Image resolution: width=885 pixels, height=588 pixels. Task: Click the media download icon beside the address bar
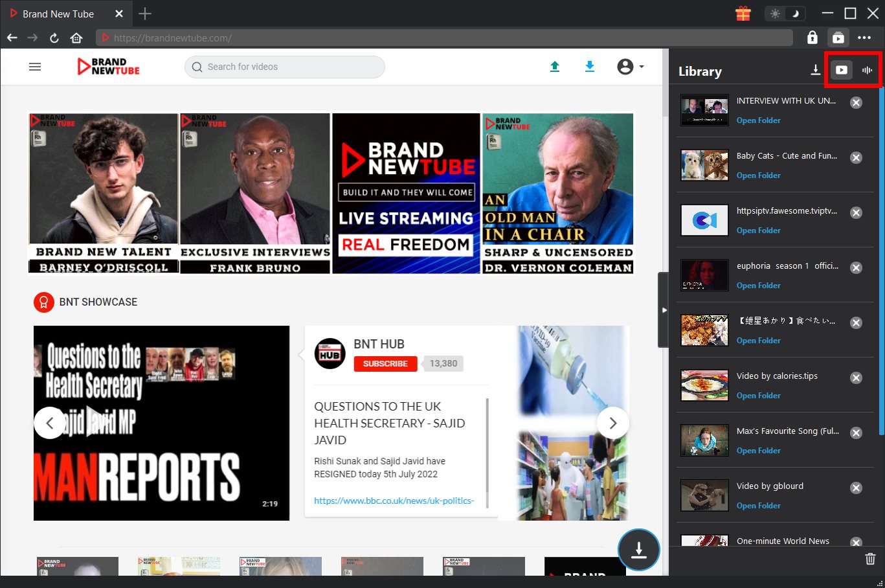click(x=838, y=38)
